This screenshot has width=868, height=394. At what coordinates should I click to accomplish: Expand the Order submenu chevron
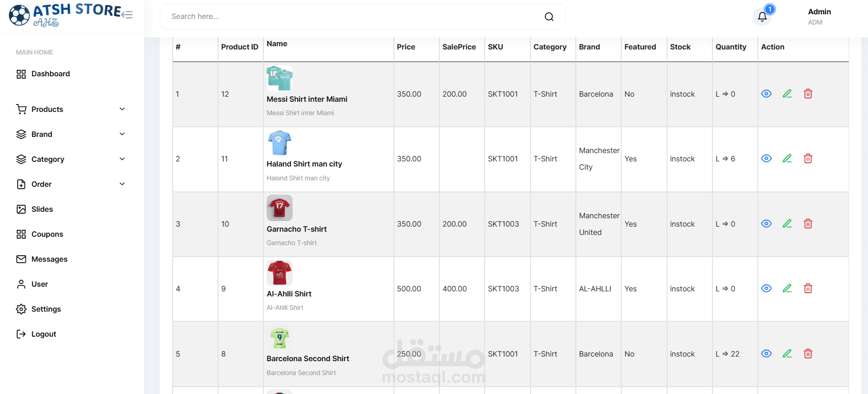122,184
